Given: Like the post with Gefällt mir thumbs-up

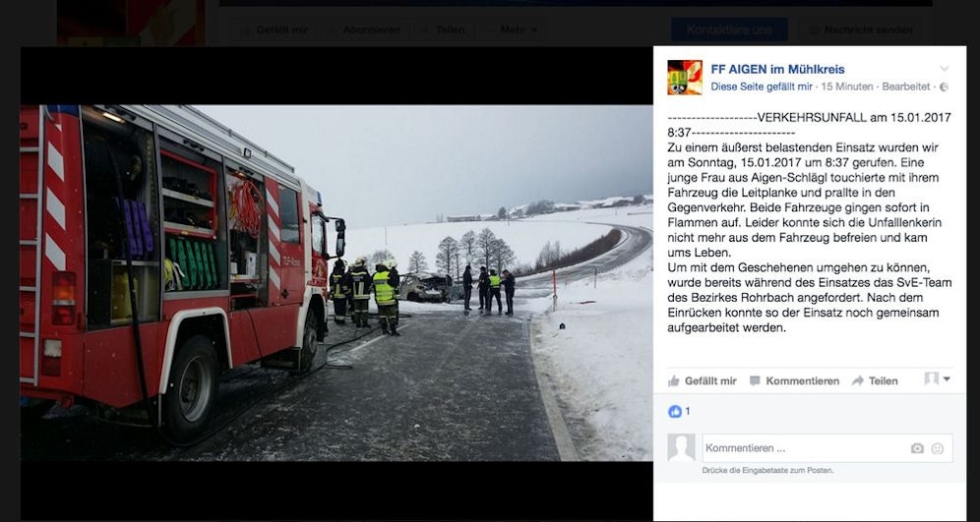Looking at the screenshot, I should tap(702, 380).
